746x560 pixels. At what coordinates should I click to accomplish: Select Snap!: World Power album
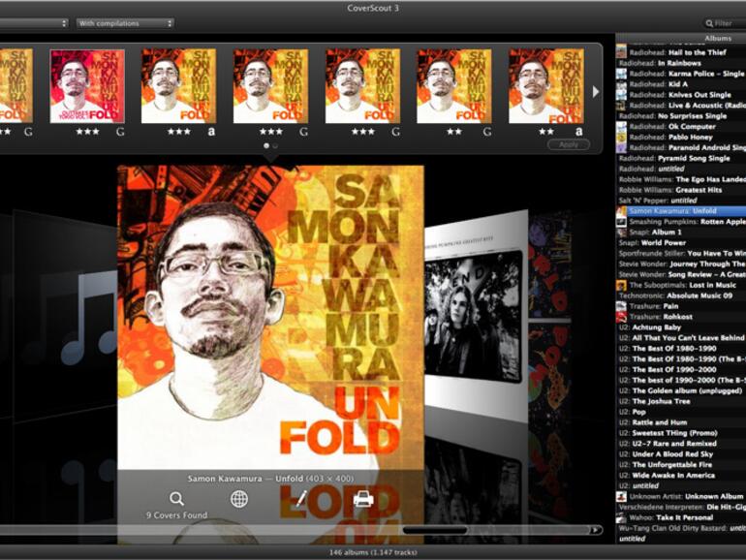click(x=681, y=242)
